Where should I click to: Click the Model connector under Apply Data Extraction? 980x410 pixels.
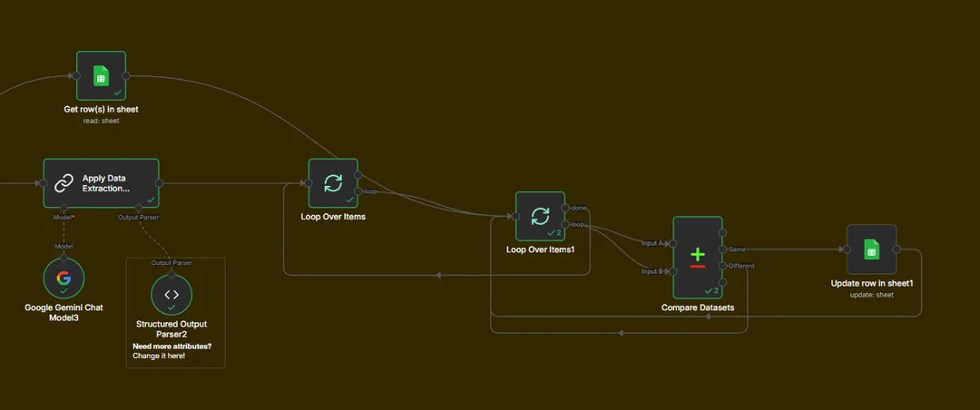pyautogui.click(x=64, y=209)
